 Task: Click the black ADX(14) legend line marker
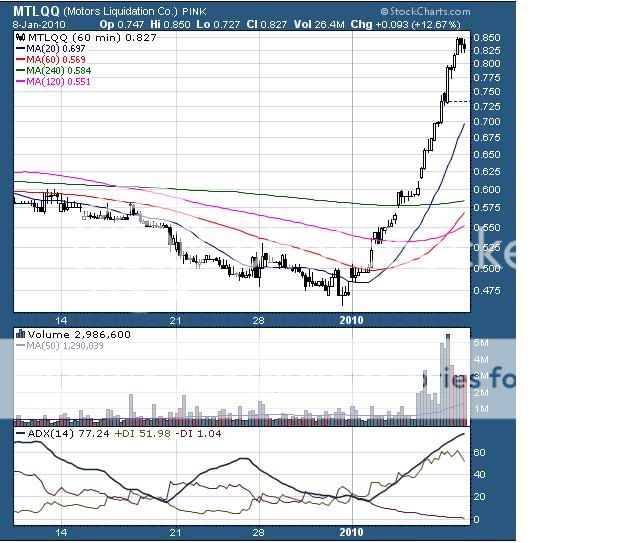coord(22,436)
